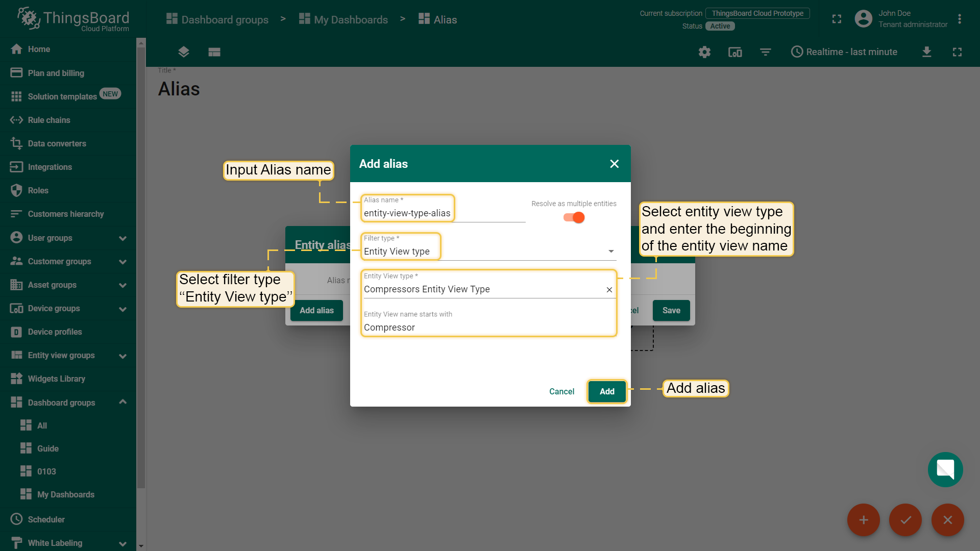
Task: Go to Dashboard groups breadcrumb
Action: [x=217, y=19]
